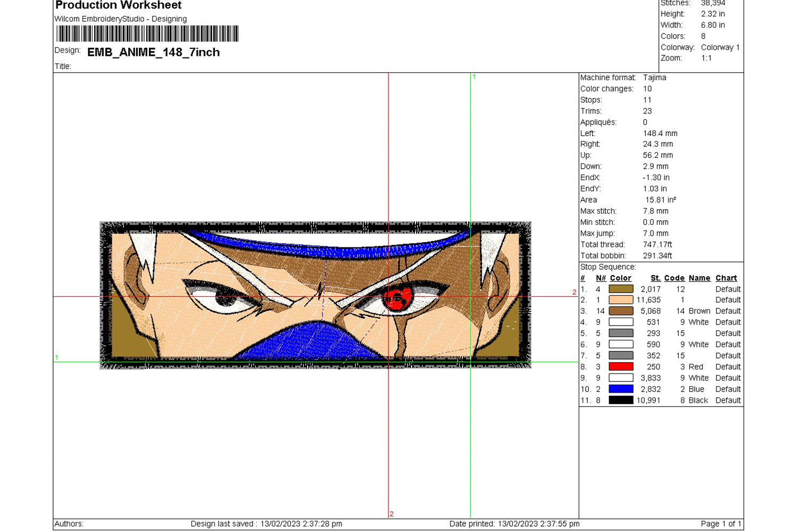The image size is (799, 532).
Task: Click the 'Page 1 of 1' footer text
Action: click(721, 524)
